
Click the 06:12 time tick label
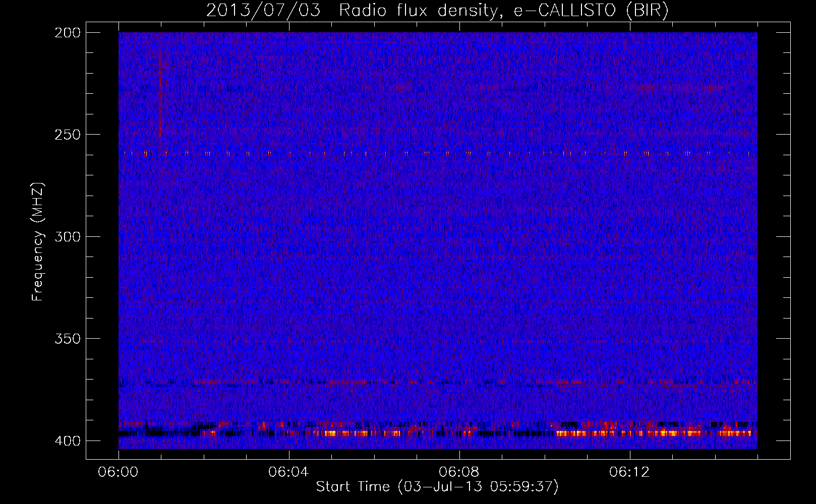630,472
